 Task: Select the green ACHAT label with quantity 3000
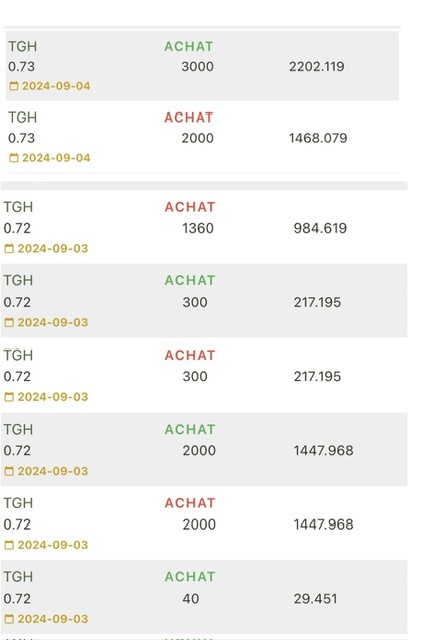(x=189, y=47)
